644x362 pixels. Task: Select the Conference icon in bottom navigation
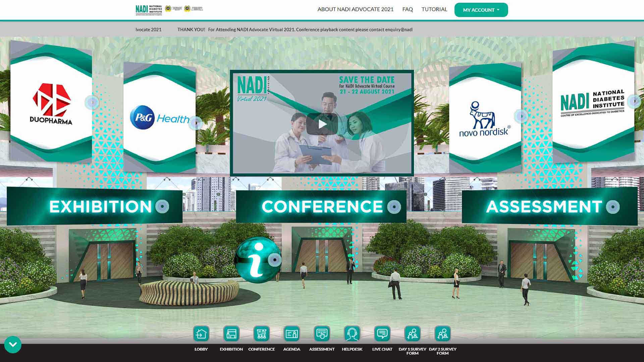[261, 334]
